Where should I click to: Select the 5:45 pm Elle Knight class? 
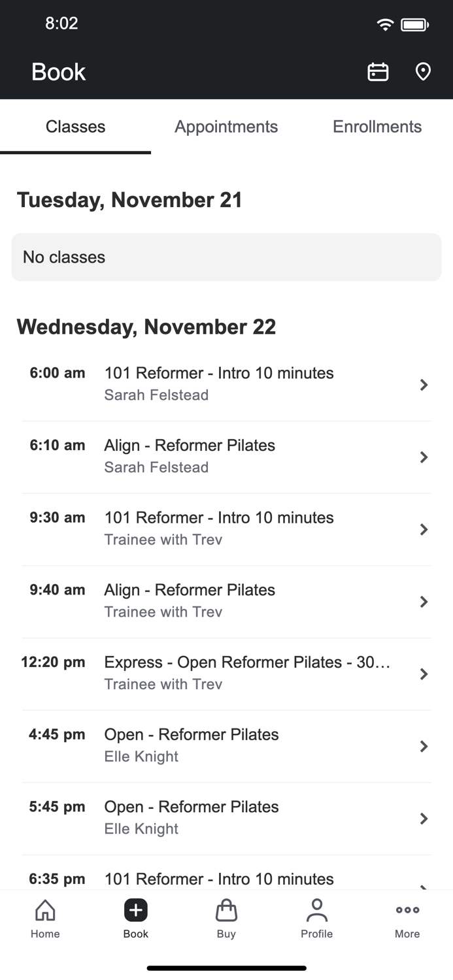(x=226, y=817)
